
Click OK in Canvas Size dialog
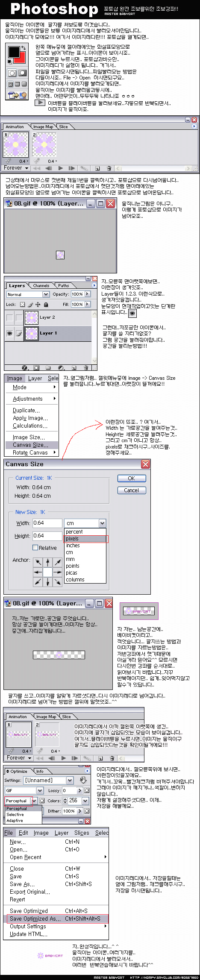(x=132, y=478)
